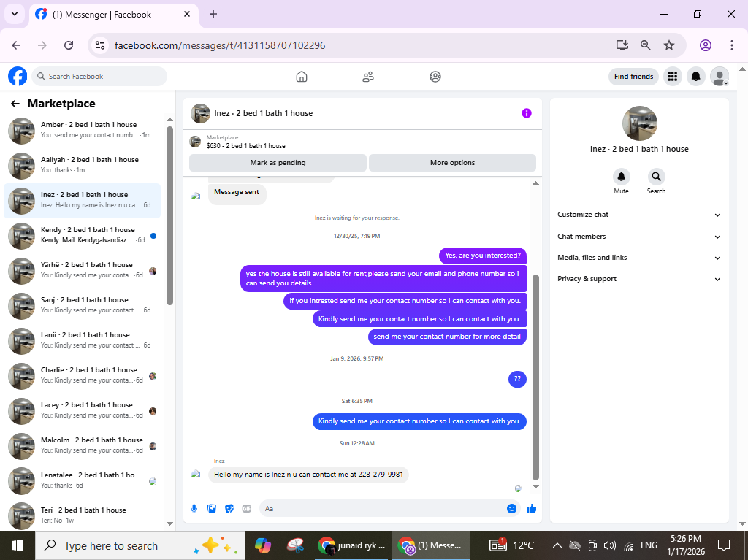Open the Teri conversation
The width and height of the screenshot is (748, 560).
click(x=82, y=515)
